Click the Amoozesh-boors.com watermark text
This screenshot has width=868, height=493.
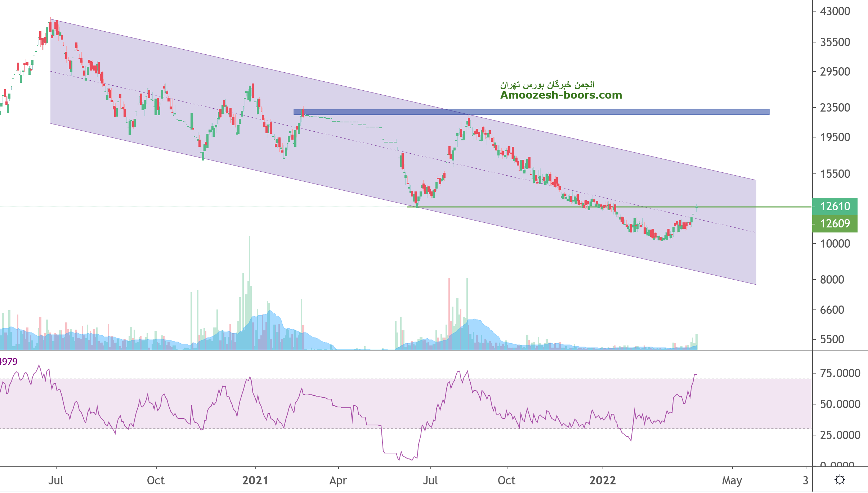tap(561, 95)
